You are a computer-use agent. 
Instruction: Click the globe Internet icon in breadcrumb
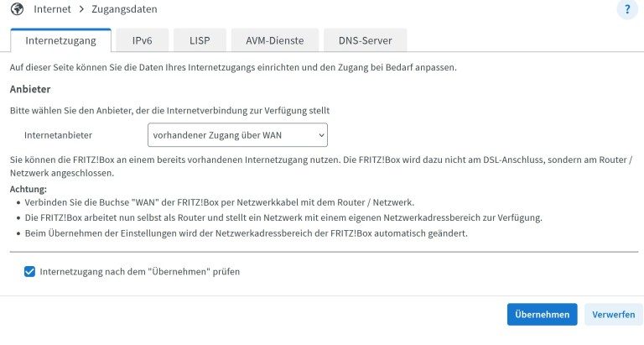[x=17, y=9]
